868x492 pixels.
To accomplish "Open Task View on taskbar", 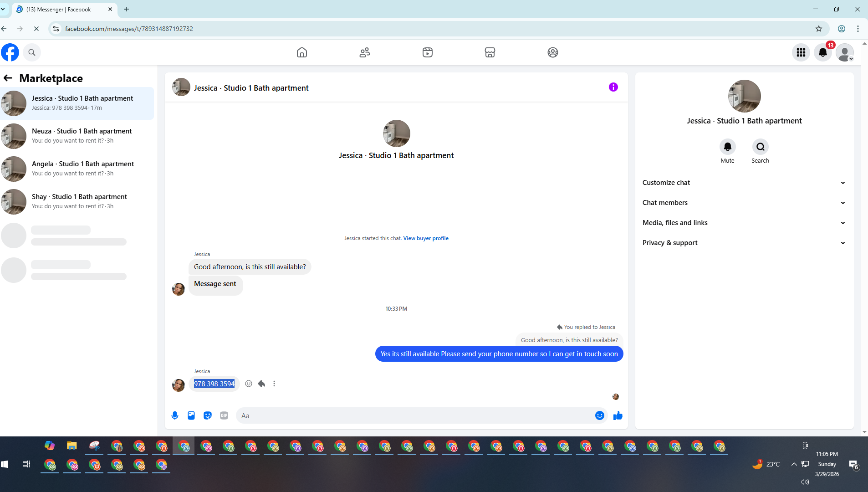I will tap(26, 464).
